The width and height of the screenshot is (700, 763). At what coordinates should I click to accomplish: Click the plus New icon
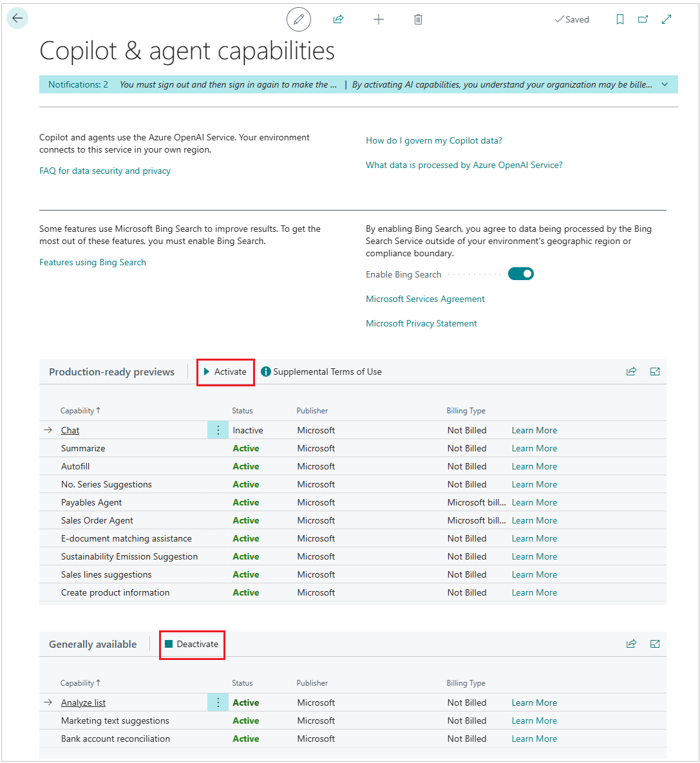pyautogui.click(x=379, y=19)
